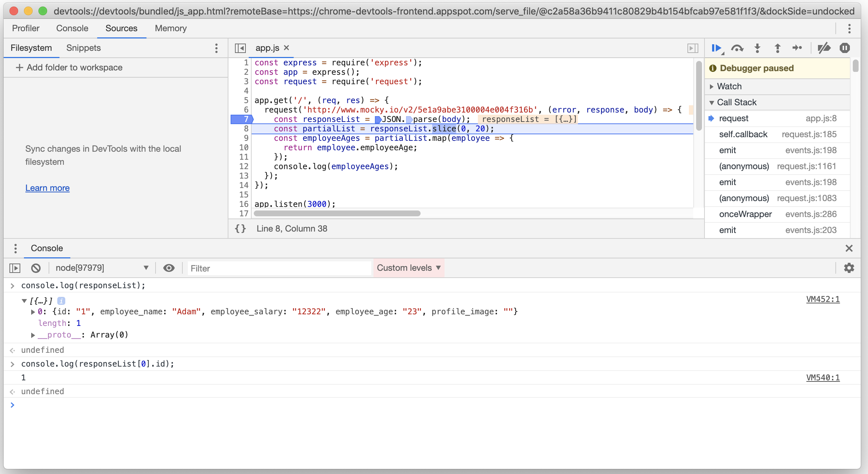Click pretty print curly braces icon

240,229
